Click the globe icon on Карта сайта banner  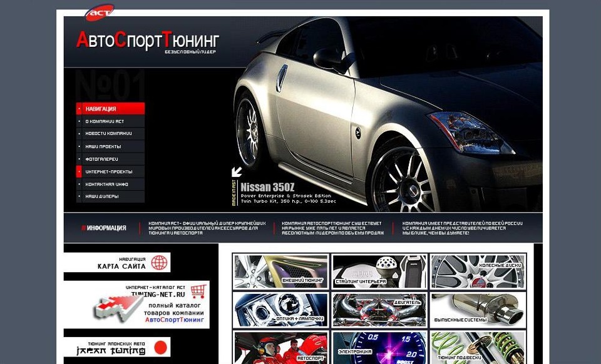(x=159, y=263)
